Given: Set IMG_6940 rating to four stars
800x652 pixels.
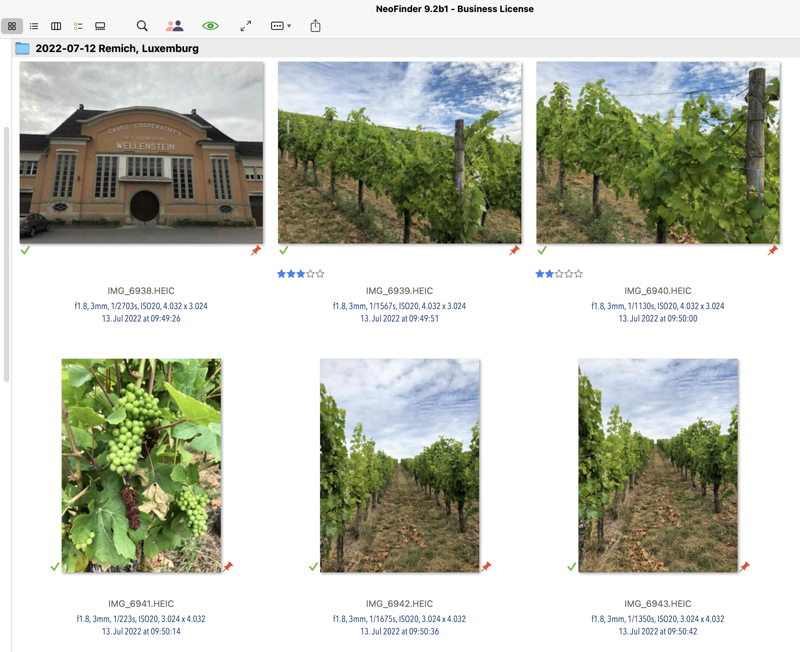Looking at the screenshot, I should tap(568, 273).
